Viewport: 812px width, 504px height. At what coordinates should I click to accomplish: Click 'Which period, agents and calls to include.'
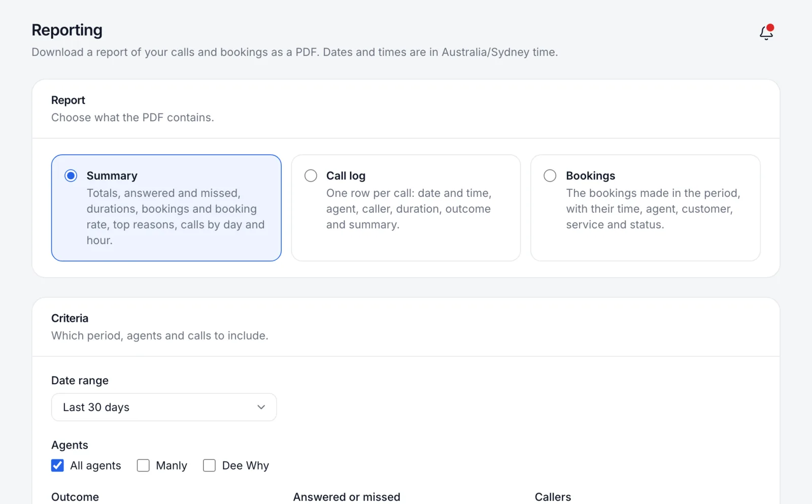coord(160,335)
